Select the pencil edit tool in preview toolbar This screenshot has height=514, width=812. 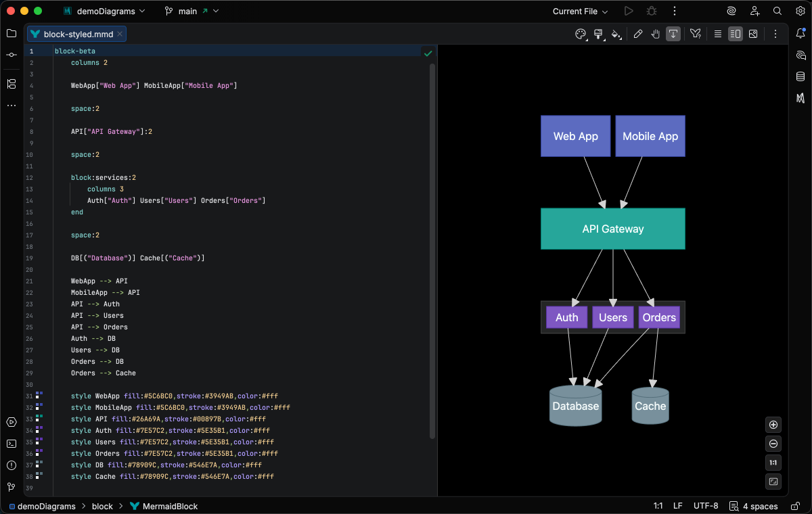pyautogui.click(x=638, y=34)
